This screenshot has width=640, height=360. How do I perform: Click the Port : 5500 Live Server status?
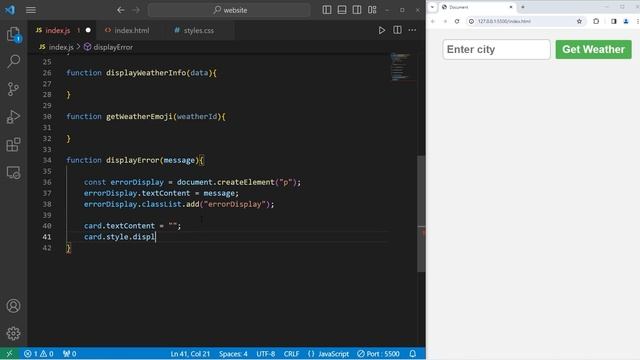coord(378,354)
